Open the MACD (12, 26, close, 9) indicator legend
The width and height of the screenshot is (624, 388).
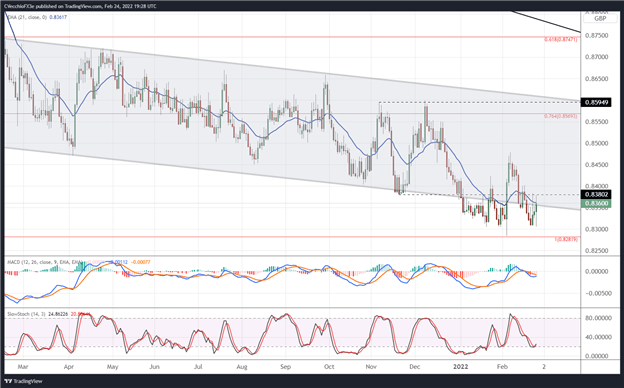[x=45, y=262]
